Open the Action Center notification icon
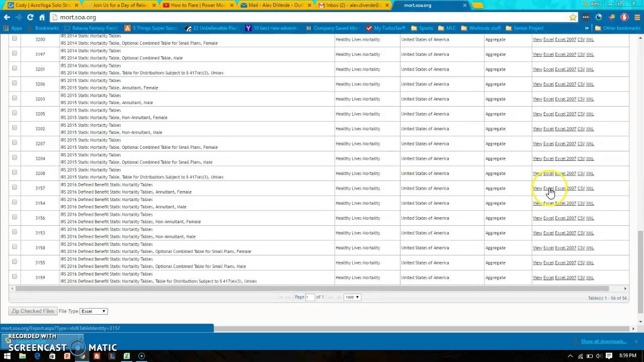 608,356
